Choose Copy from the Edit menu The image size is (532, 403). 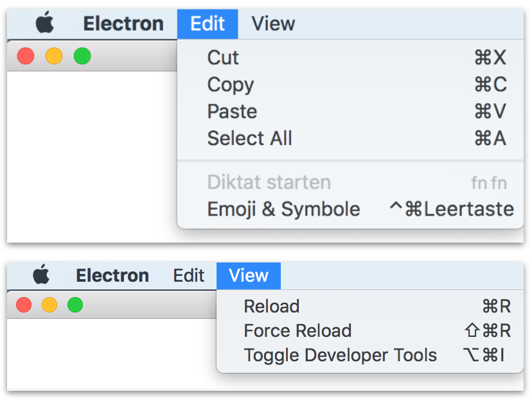pyautogui.click(x=350, y=85)
